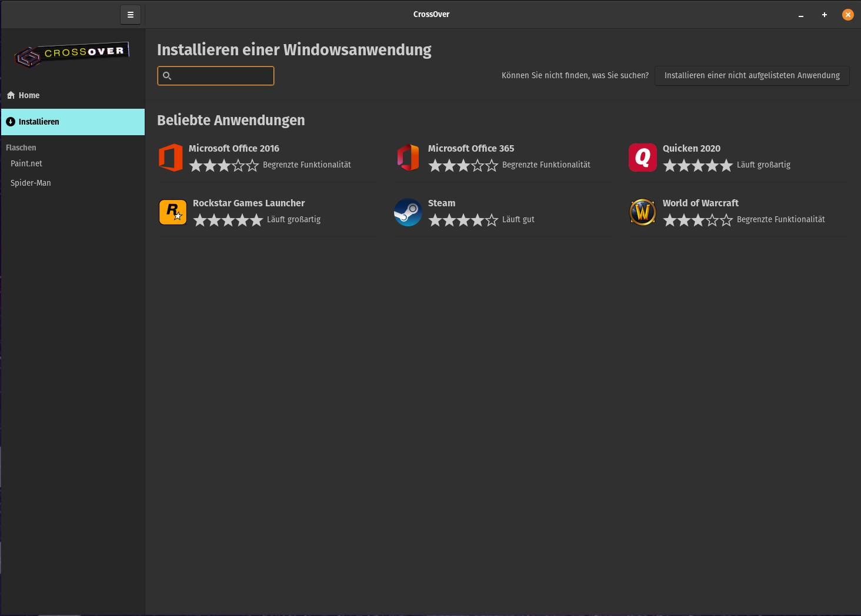This screenshot has height=616, width=861.
Task: Click the Home house icon
Action: [11, 95]
